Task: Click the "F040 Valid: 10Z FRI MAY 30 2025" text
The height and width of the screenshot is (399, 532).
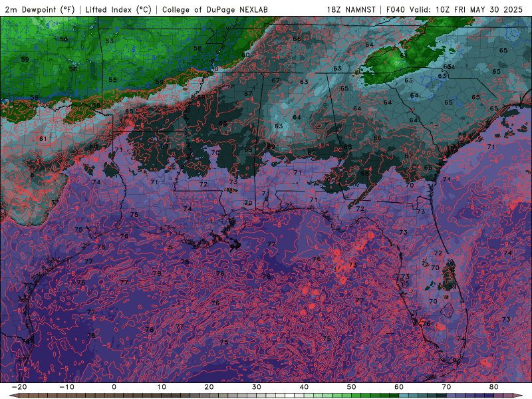Action: tap(455, 10)
